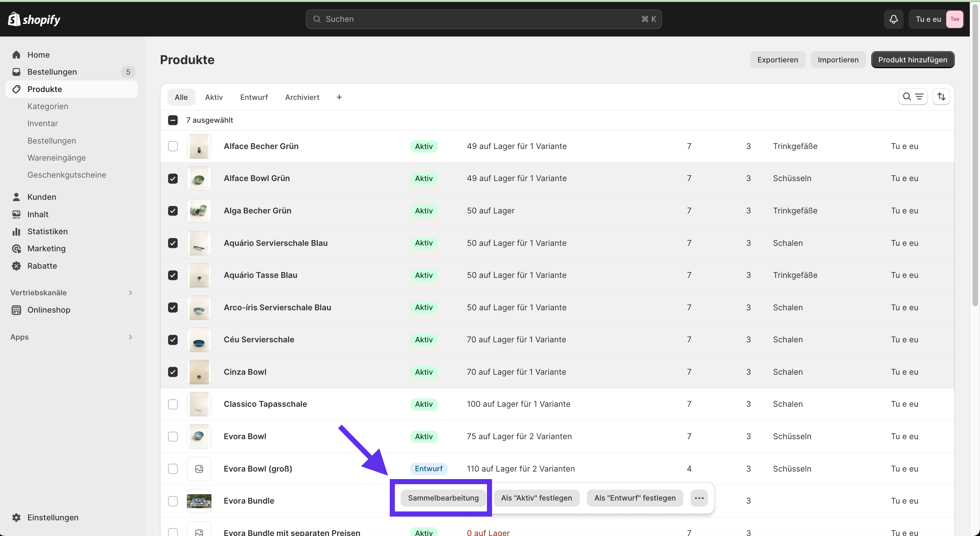Click the Evora Bowl (groß) product thumbnail
The image size is (980, 536).
tap(198, 468)
